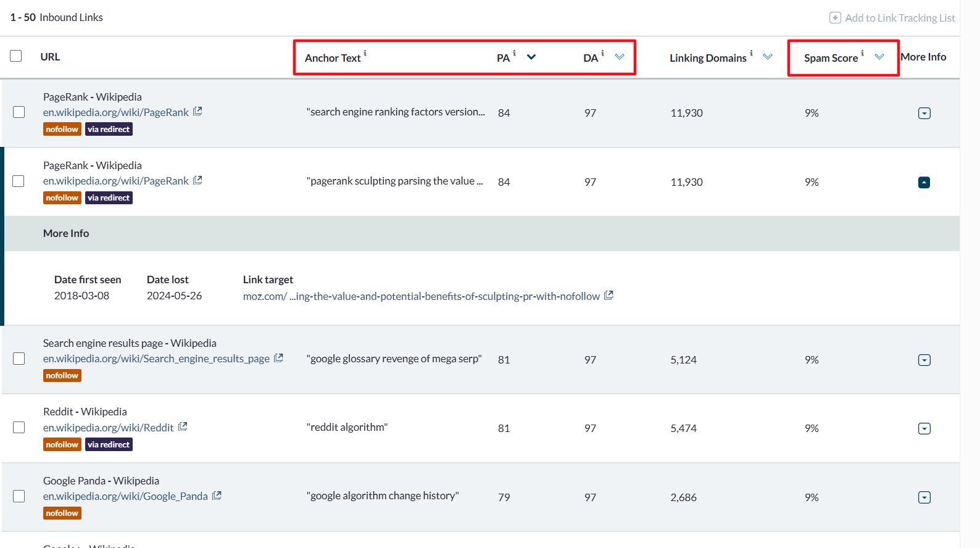Image resolution: width=980 pixels, height=548 pixels.
Task: Toggle the select-all checkbox in header
Action: 16,56
